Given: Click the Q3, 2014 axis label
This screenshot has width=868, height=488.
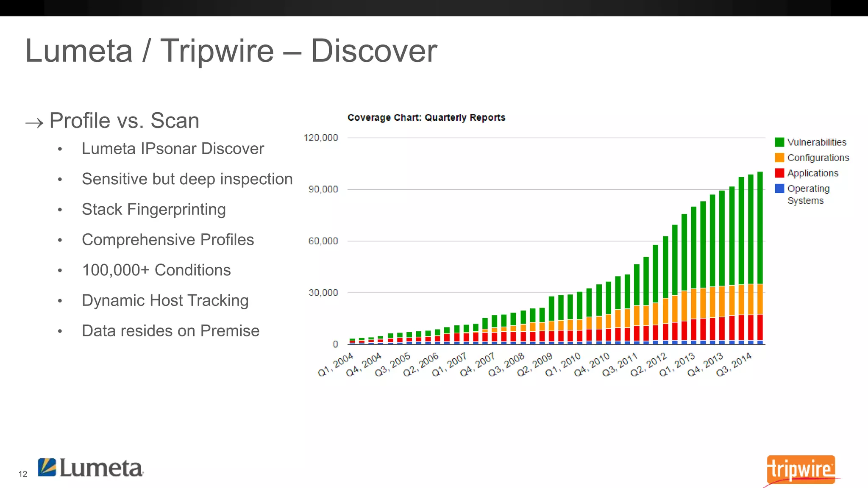Looking at the screenshot, I should click(734, 364).
